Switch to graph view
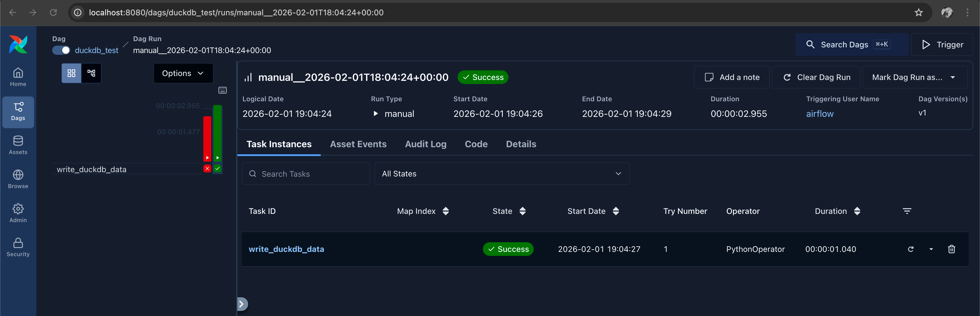Viewport: 980px width, 316px height. click(x=91, y=73)
